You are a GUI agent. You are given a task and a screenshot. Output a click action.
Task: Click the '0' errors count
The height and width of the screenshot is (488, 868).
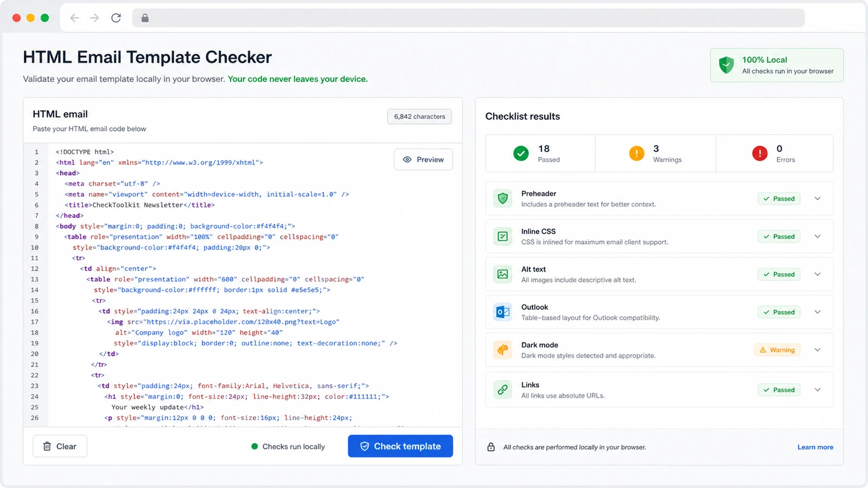pyautogui.click(x=779, y=149)
